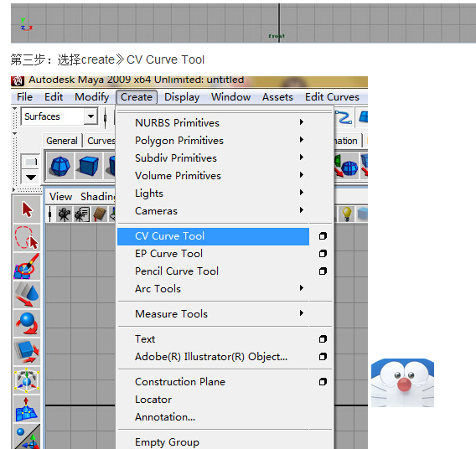Click the camera attributes panel icon
Image resolution: width=476 pixels, height=449 pixels.
coord(81,214)
